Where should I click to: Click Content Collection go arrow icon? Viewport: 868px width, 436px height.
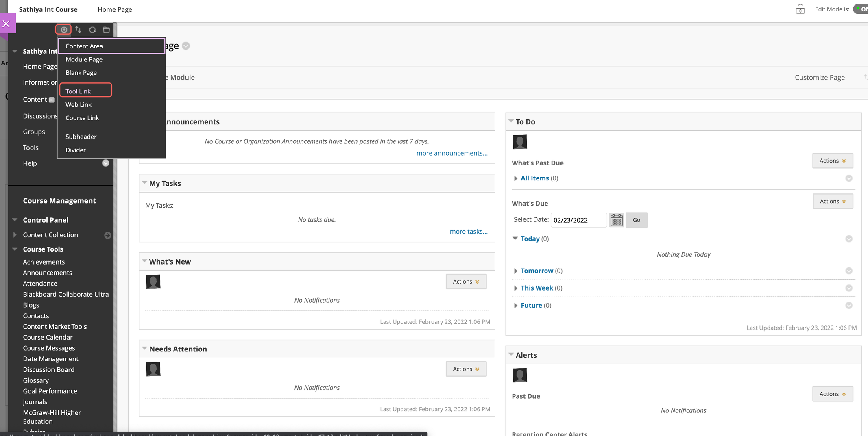(107, 235)
